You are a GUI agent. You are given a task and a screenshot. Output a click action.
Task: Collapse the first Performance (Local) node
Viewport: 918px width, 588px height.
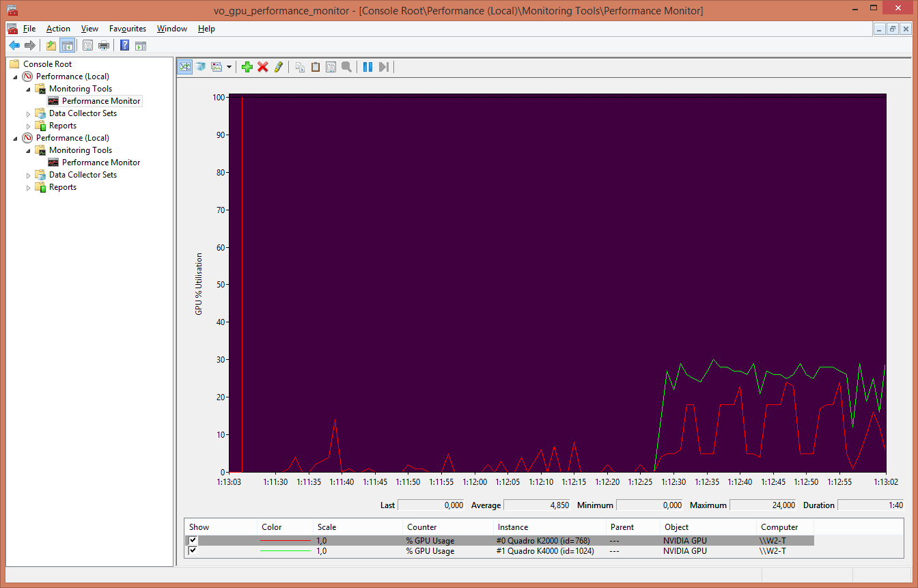click(x=15, y=76)
